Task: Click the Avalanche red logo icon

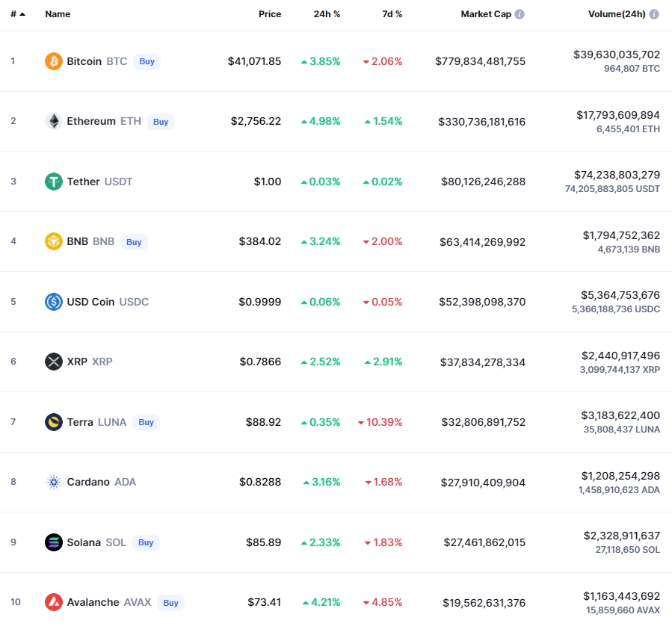Action: coord(54,602)
